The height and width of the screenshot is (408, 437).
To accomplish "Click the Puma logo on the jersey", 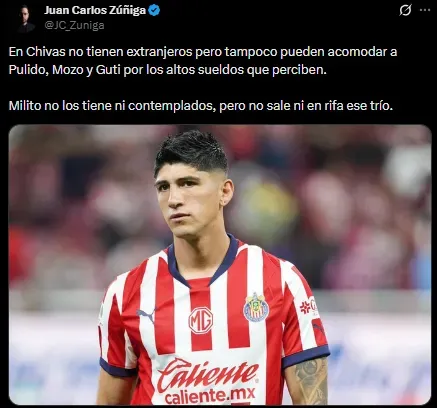I will click(147, 315).
